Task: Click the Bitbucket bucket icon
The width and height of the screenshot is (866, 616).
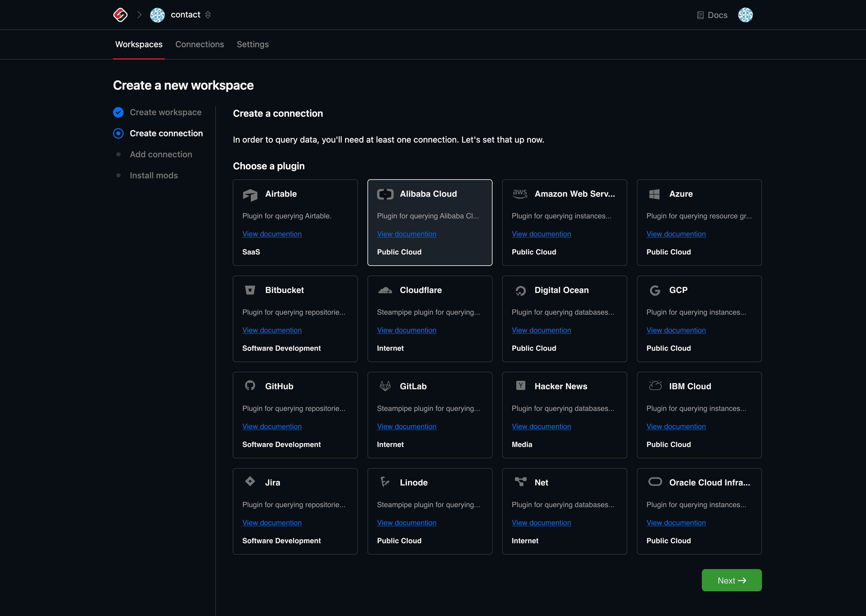Action: click(x=250, y=290)
